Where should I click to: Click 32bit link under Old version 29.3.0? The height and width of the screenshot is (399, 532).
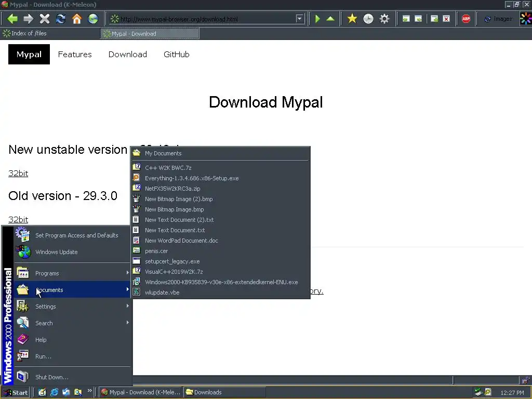[x=18, y=220]
